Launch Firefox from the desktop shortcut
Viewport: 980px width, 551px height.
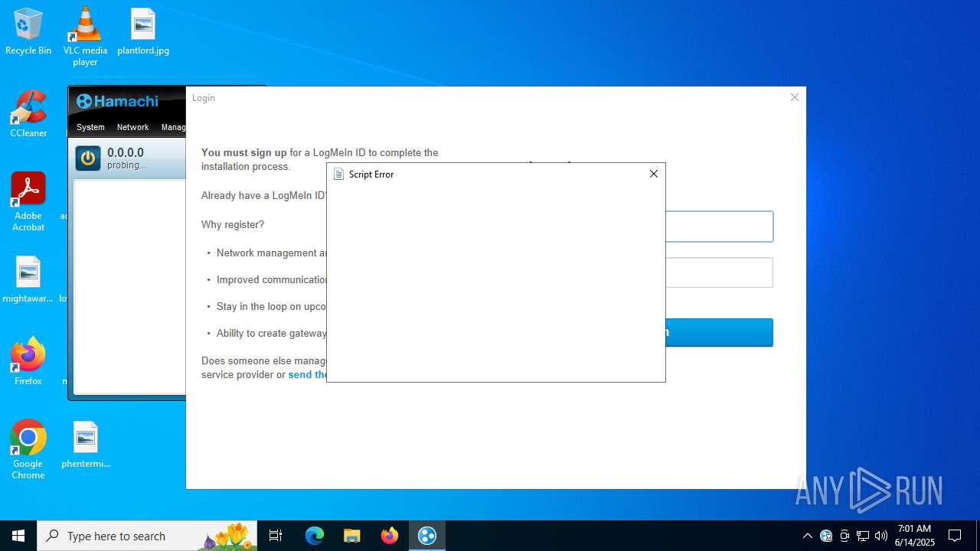coord(28,361)
